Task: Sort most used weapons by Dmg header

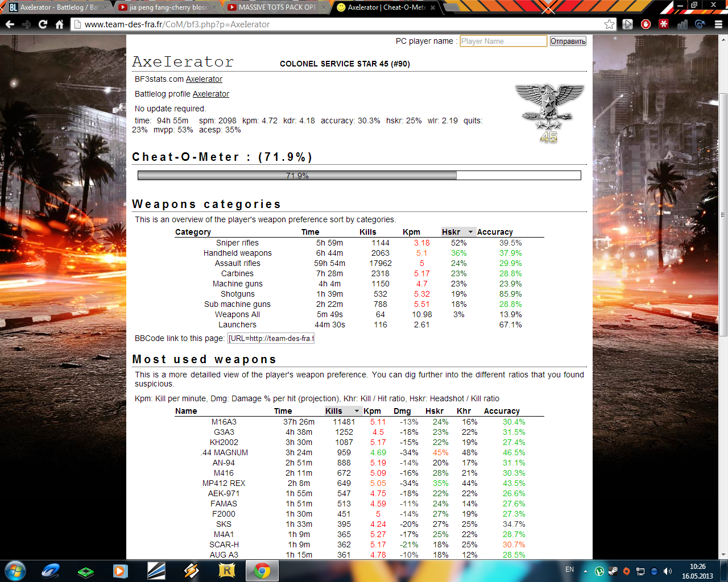Action: 402,411
